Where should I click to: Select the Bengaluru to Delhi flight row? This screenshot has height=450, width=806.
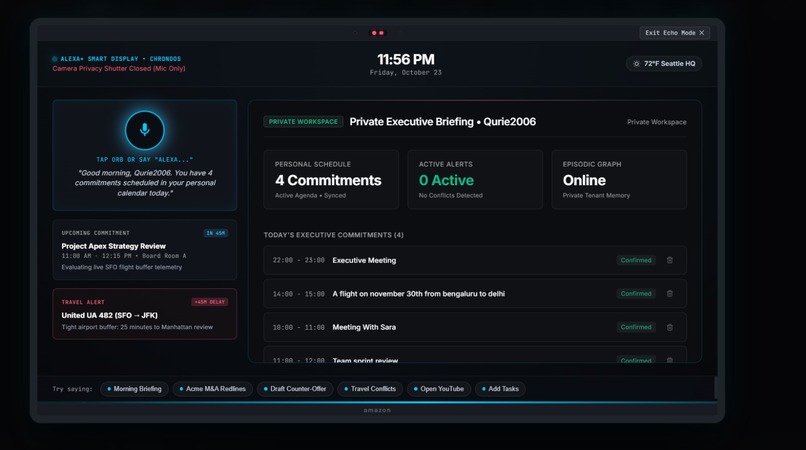point(475,294)
